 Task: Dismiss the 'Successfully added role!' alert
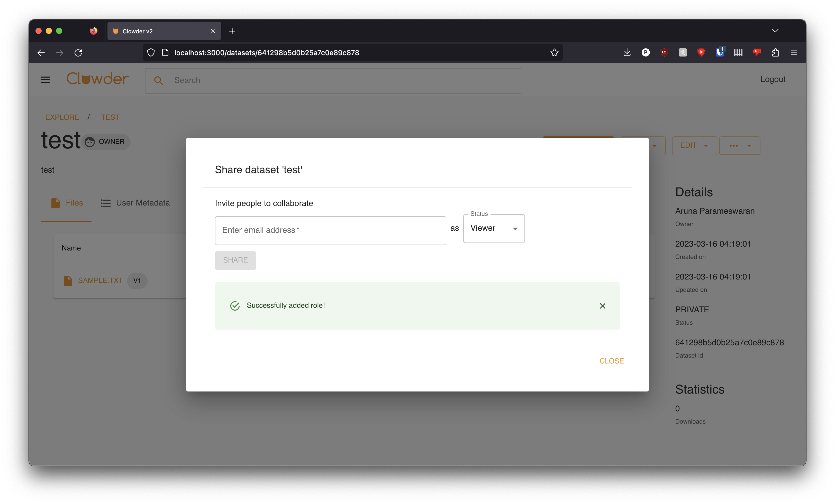(602, 306)
